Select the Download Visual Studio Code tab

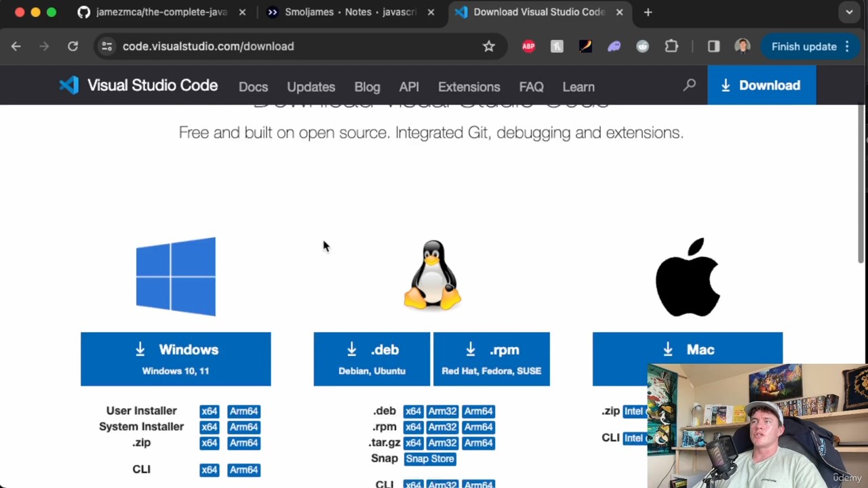click(x=539, y=12)
